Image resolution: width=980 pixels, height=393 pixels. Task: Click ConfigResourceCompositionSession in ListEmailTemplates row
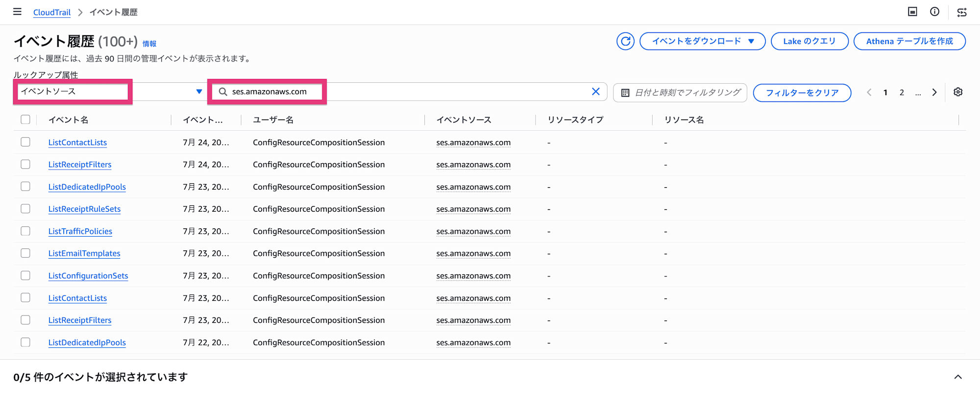click(x=318, y=253)
